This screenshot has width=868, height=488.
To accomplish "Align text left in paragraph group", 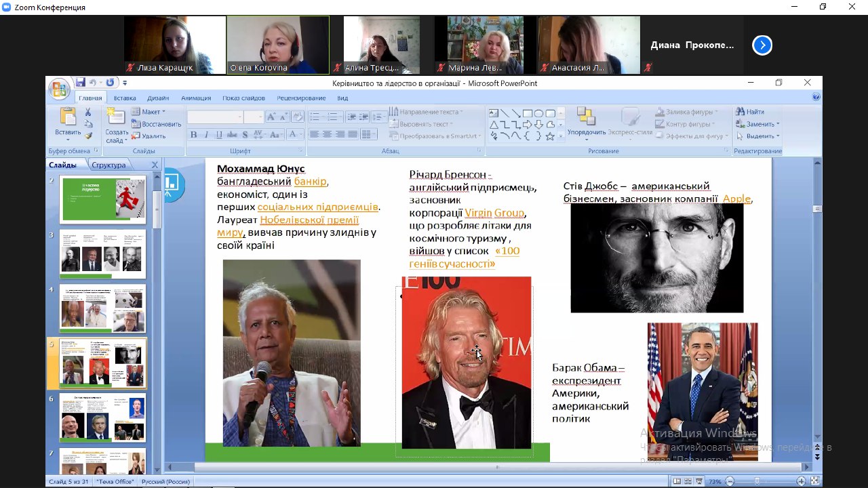I will [314, 135].
